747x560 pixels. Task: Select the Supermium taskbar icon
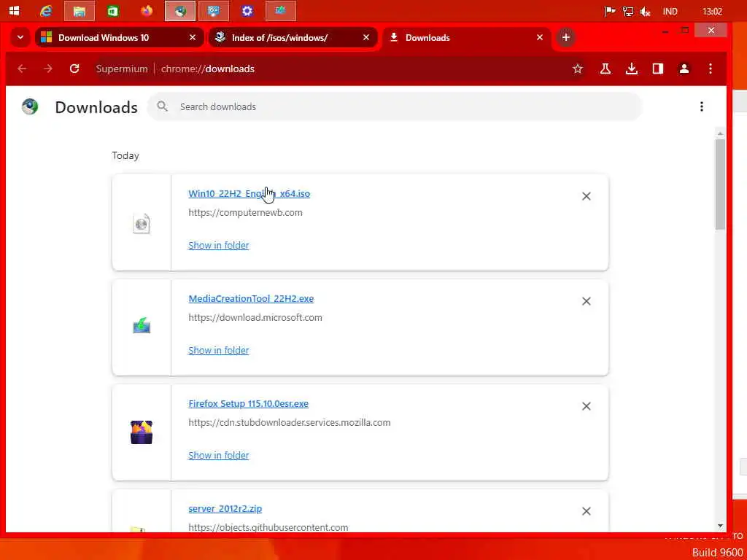point(180,11)
